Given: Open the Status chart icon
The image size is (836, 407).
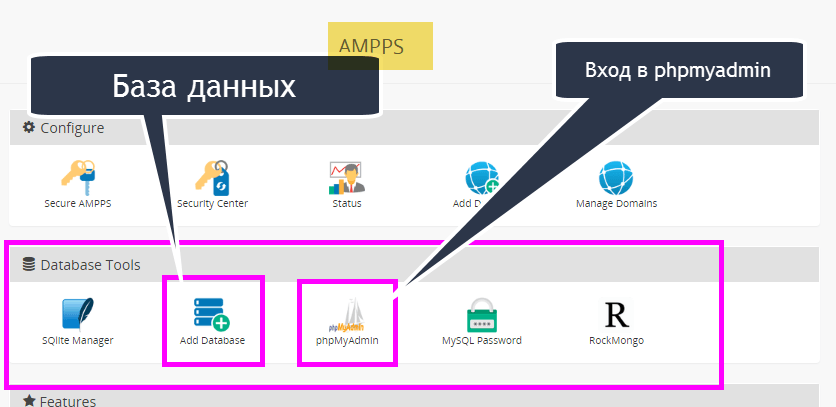Looking at the screenshot, I should [347, 178].
